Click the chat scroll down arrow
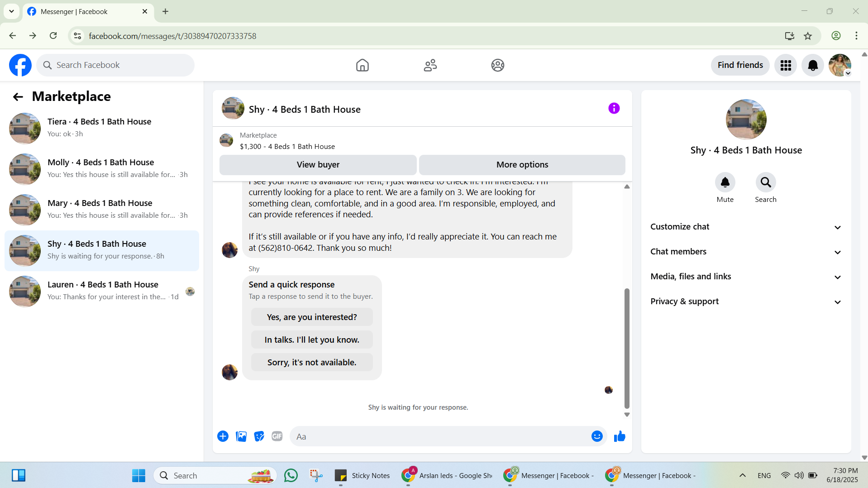868x488 pixels. 627,415
